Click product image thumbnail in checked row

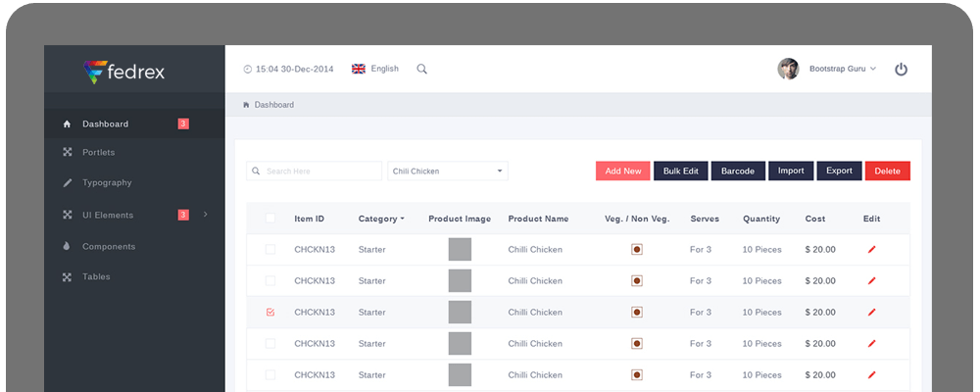(x=460, y=312)
